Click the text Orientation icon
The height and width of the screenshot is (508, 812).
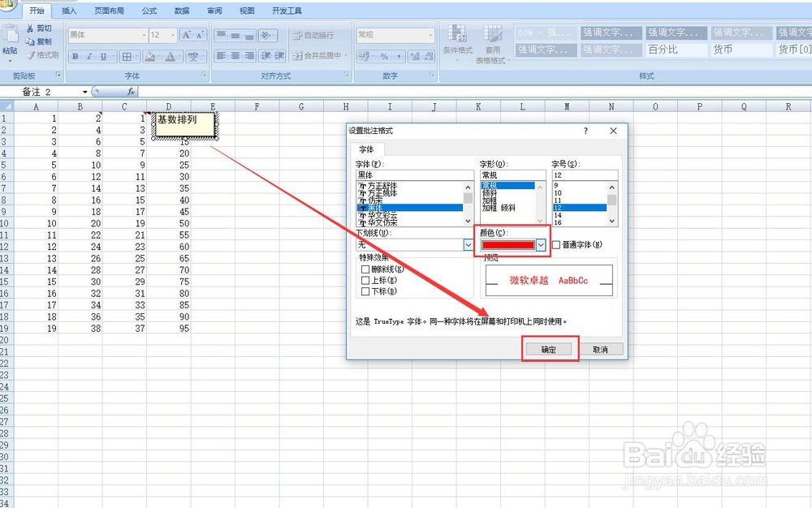[266, 35]
